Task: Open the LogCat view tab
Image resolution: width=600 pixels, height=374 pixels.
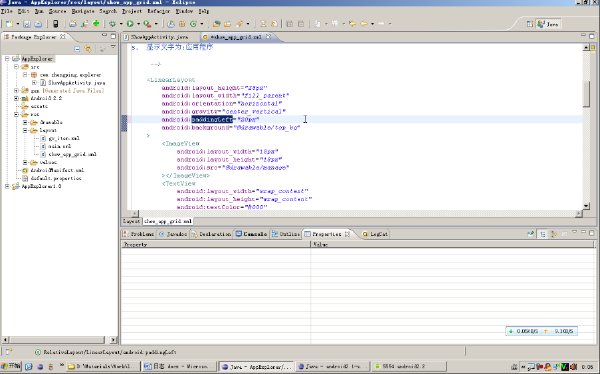Action: coord(375,234)
